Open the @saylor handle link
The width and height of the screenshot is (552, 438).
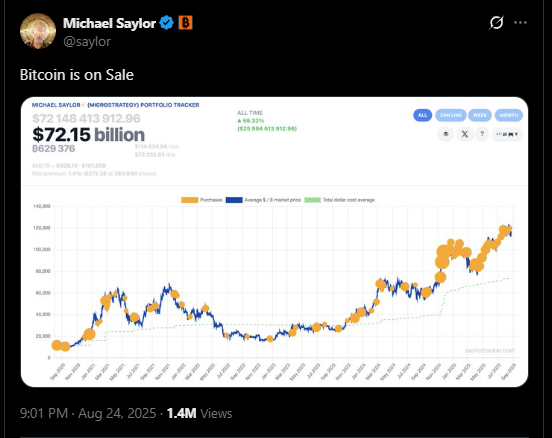tap(87, 42)
